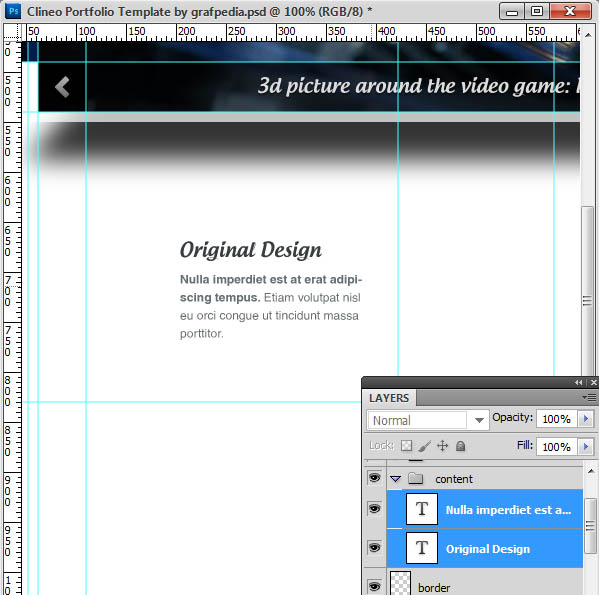599x595 pixels.
Task: Open the blend mode Normal dropdown
Action: point(428,420)
